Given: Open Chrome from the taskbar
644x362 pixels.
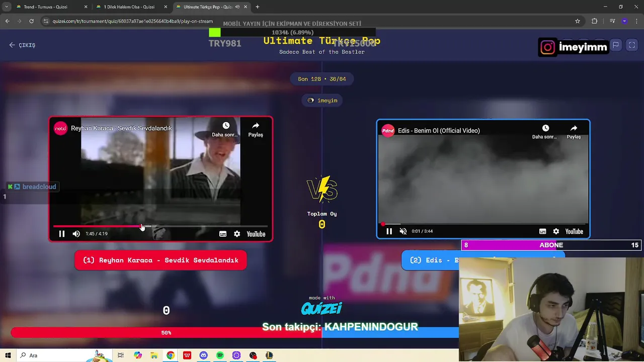Looking at the screenshot, I should [171, 355].
